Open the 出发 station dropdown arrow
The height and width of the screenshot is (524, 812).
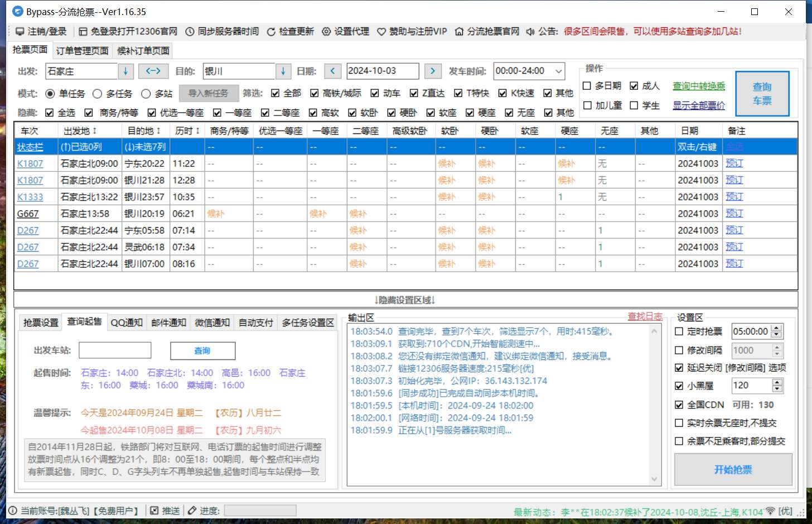(125, 71)
